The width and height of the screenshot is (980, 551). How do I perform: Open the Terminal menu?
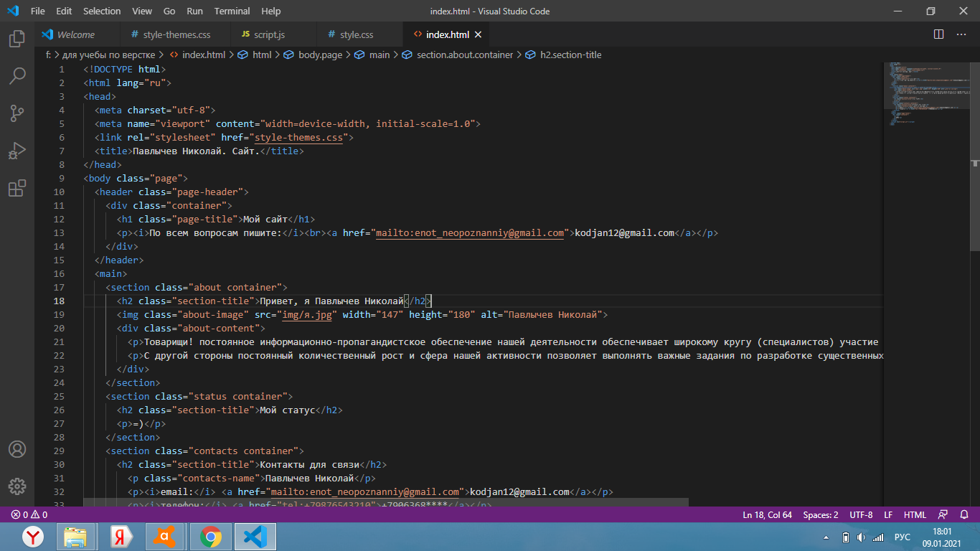pos(232,11)
